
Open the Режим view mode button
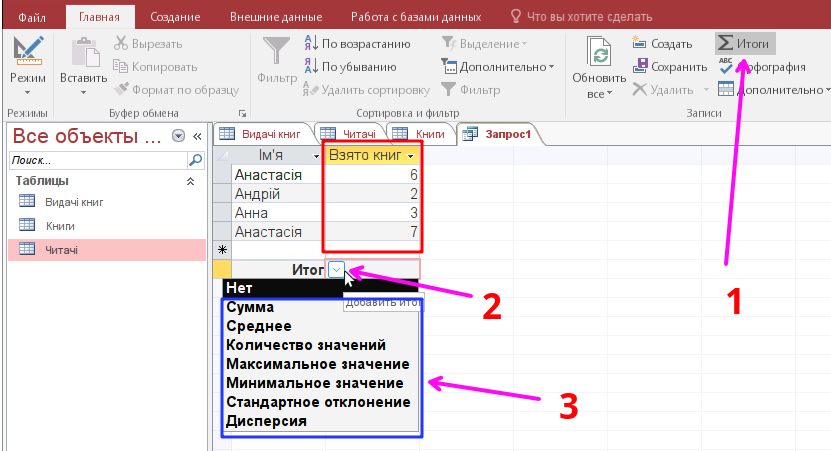pos(28,66)
